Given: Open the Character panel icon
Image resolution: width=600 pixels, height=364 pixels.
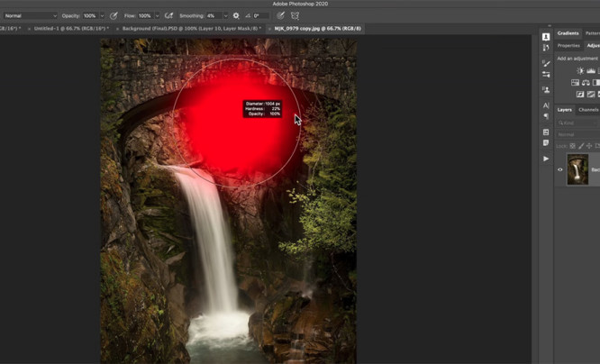Looking at the screenshot, I should [x=546, y=105].
